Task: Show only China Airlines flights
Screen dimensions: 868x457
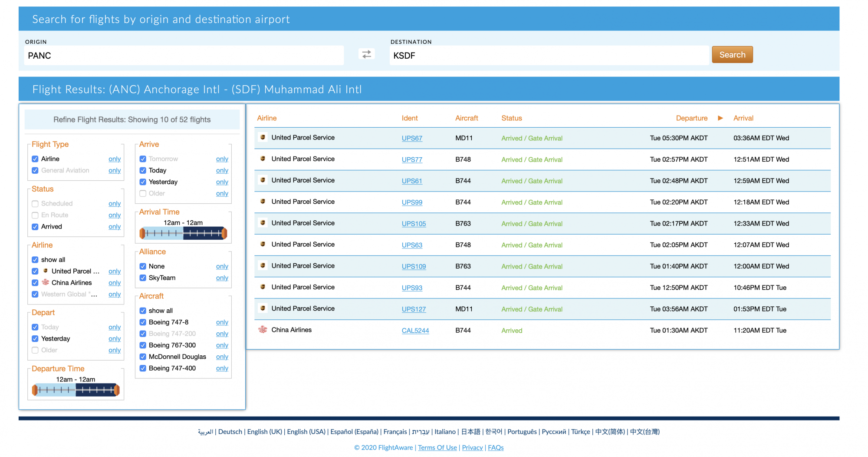Action: pos(115,283)
